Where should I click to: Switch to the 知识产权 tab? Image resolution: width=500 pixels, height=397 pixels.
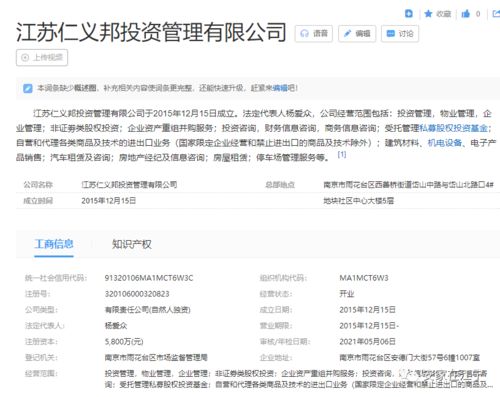pyautogui.click(x=132, y=244)
